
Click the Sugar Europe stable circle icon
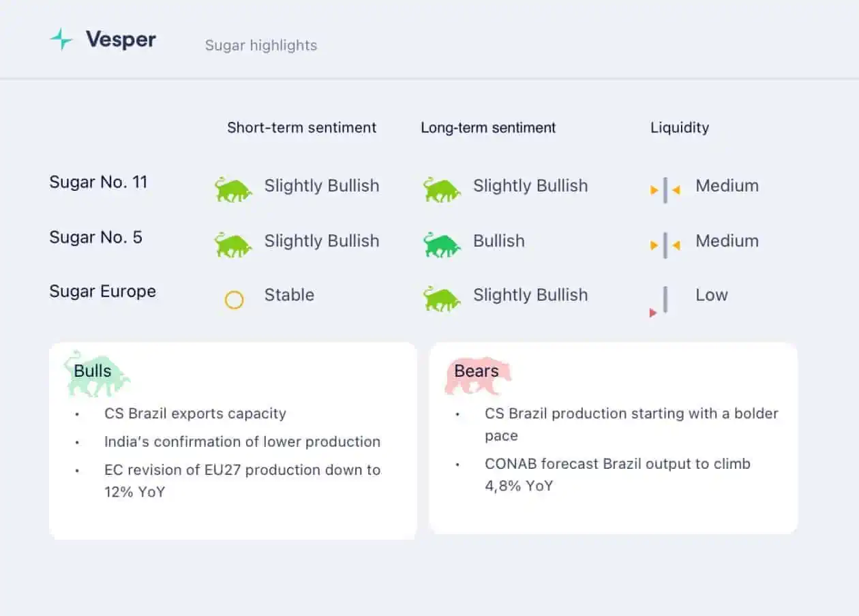[x=234, y=300]
